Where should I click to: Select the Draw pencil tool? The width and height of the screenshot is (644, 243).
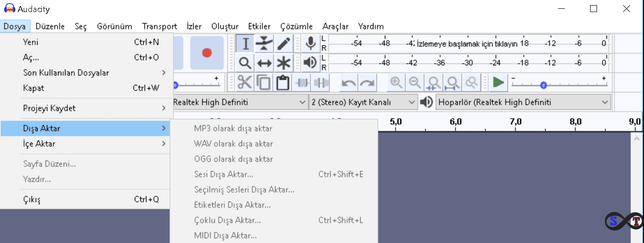(283, 44)
